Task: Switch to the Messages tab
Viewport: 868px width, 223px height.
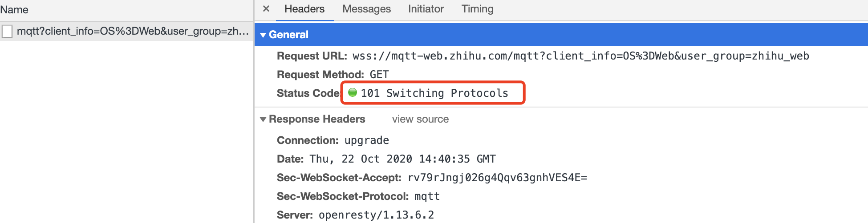Action: pyautogui.click(x=366, y=9)
